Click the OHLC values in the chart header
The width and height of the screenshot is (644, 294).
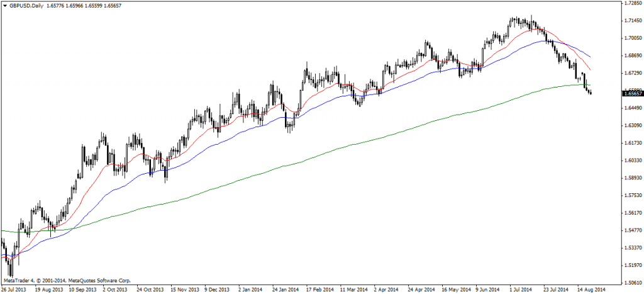tap(76, 5)
